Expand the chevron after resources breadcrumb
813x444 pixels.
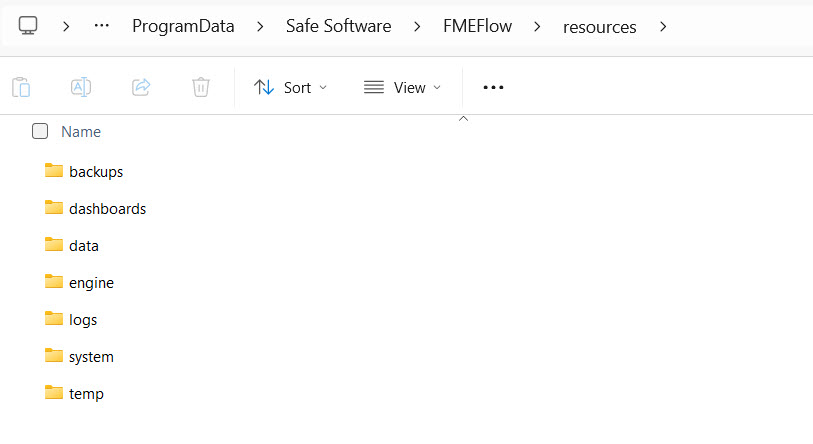pos(663,26)
